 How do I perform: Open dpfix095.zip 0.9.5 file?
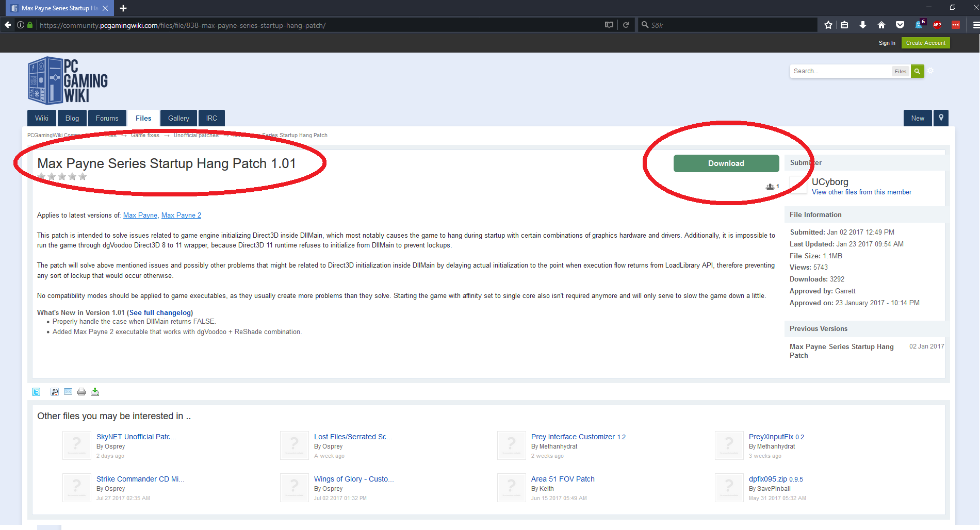coord(776,479)
